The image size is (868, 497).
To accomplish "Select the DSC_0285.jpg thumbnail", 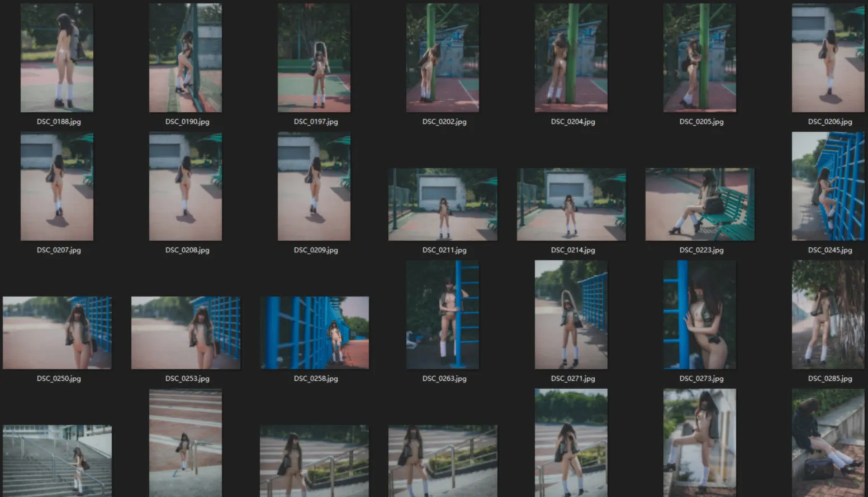I will (x=828, y=315).
